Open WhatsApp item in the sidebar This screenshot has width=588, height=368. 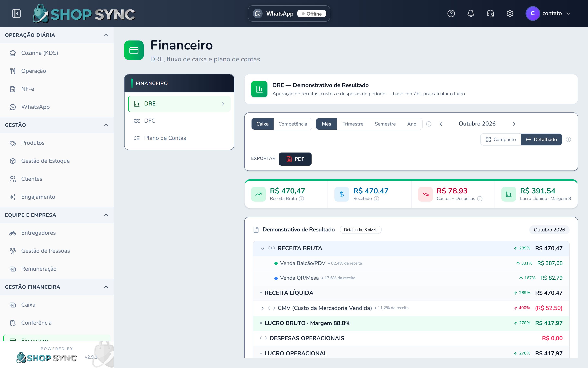(57, 107)
